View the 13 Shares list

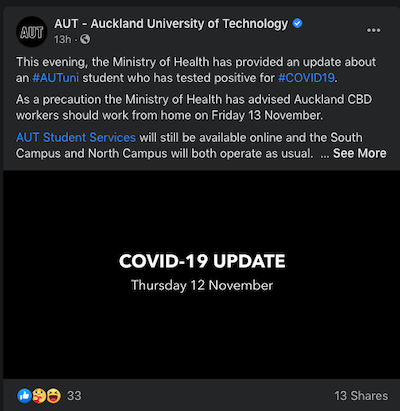(x=361, y=396)
